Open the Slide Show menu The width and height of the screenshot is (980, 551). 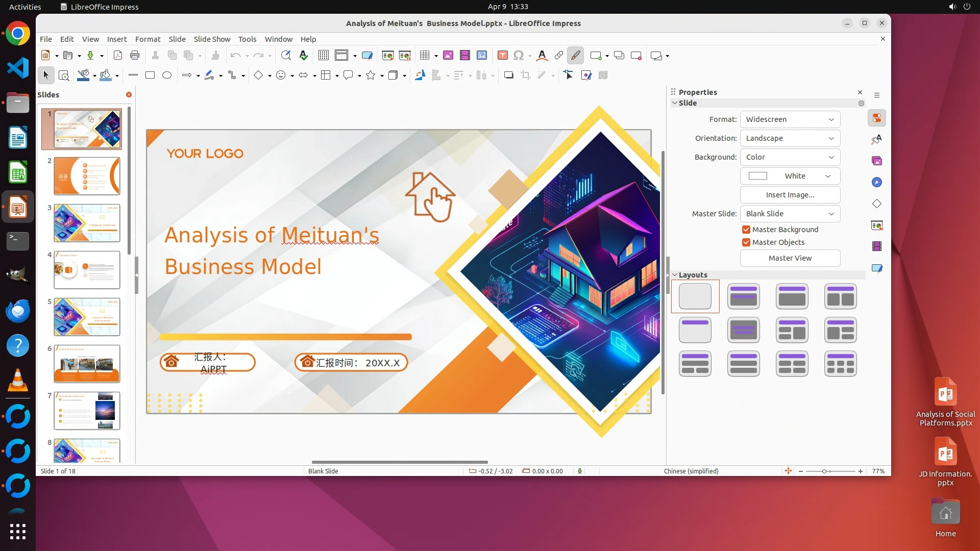(x=212, y=39)
